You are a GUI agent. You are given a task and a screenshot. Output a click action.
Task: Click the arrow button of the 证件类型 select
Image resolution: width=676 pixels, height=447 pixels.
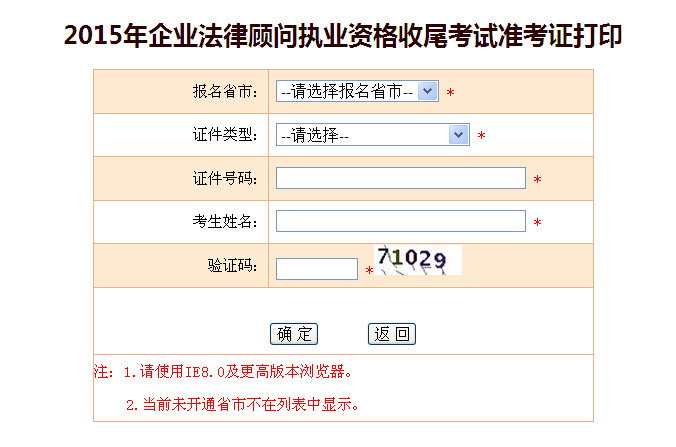click(458, 135)
